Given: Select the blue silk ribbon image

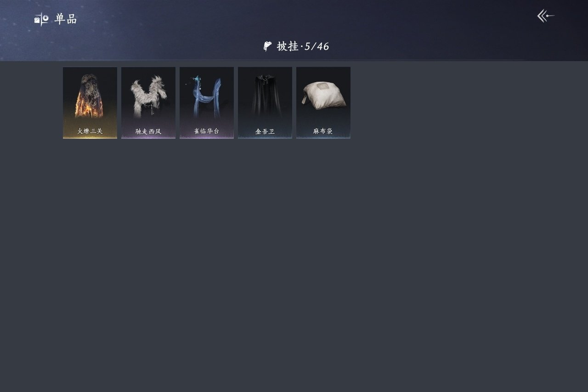Looking at the screenshot, I should coord(206,97).
